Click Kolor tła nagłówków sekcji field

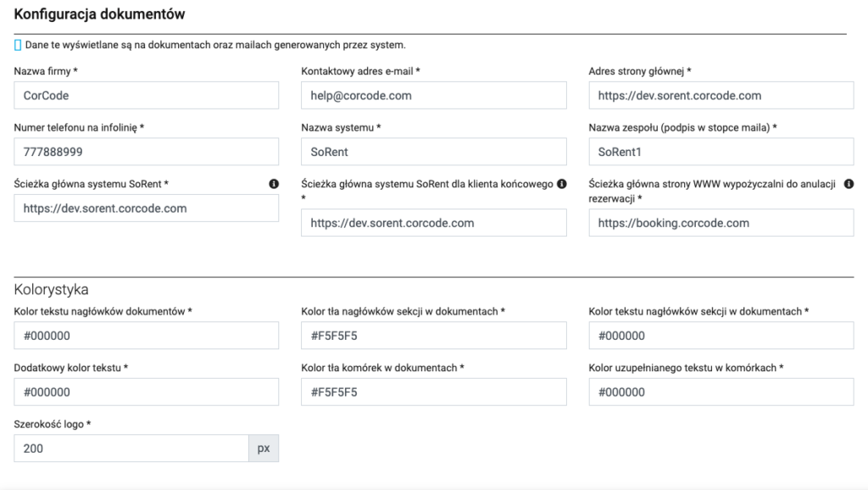tap(434, 336)
